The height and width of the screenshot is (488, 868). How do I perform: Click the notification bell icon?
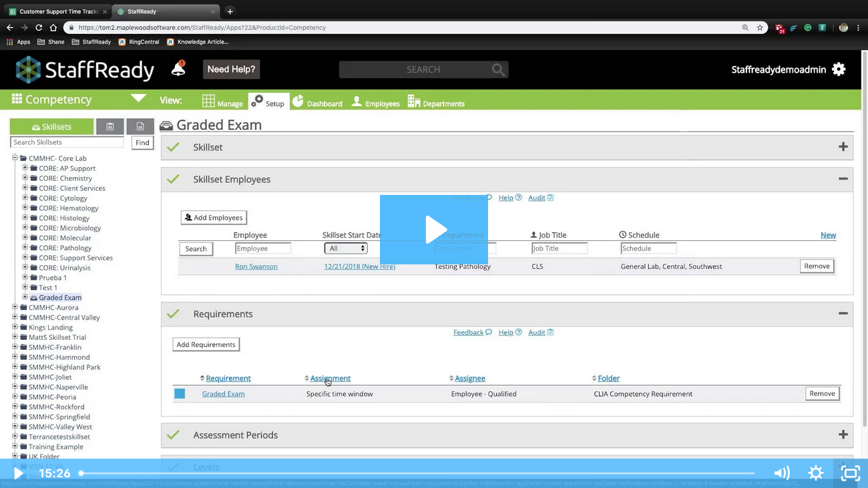[178, 68]
